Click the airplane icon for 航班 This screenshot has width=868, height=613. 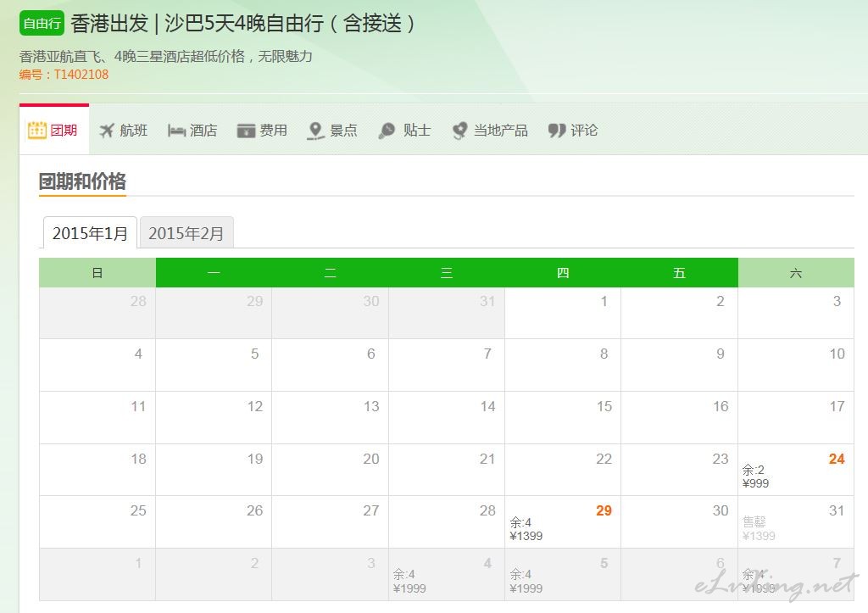(107, 131)
